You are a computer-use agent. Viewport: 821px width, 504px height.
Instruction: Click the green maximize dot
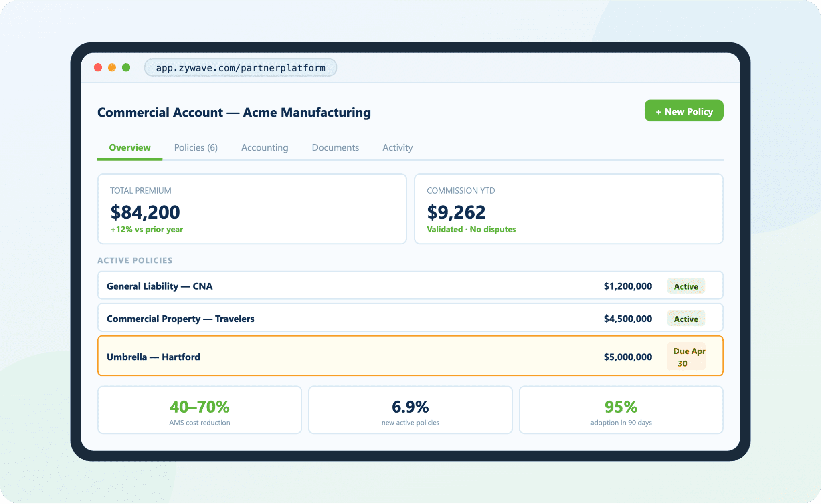[126, 67]
